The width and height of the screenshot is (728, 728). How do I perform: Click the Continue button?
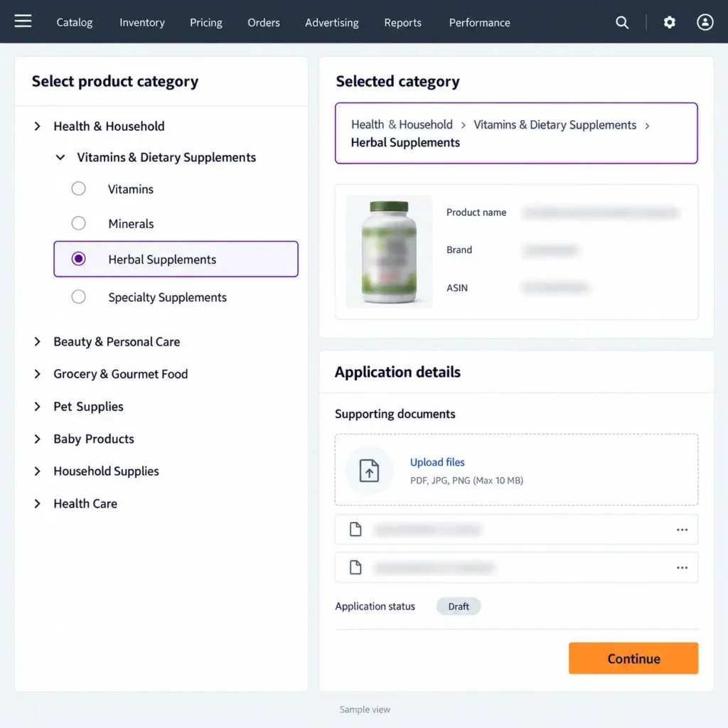tap(633, 658)
